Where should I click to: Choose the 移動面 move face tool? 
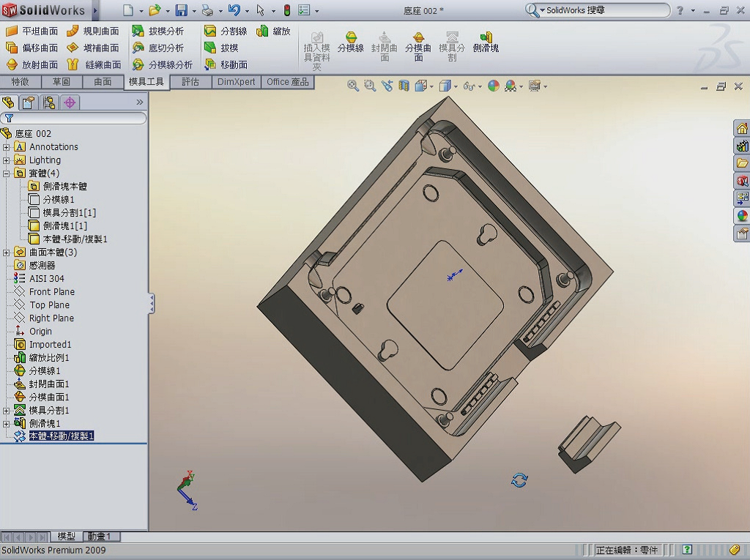tap(226, 64)
